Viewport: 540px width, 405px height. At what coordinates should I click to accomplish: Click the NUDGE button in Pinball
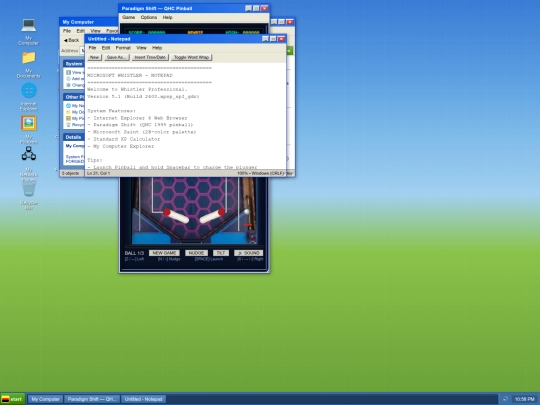(196, 253)
